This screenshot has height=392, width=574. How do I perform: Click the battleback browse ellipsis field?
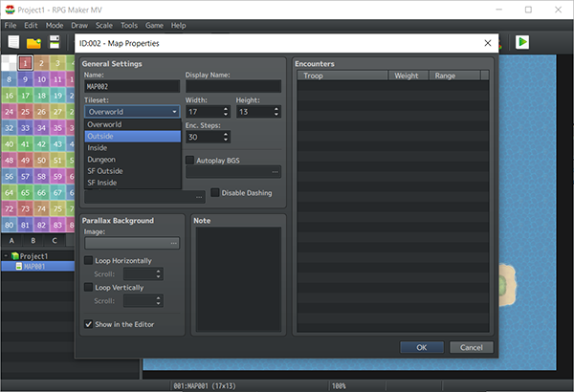[x=145, y=197]
